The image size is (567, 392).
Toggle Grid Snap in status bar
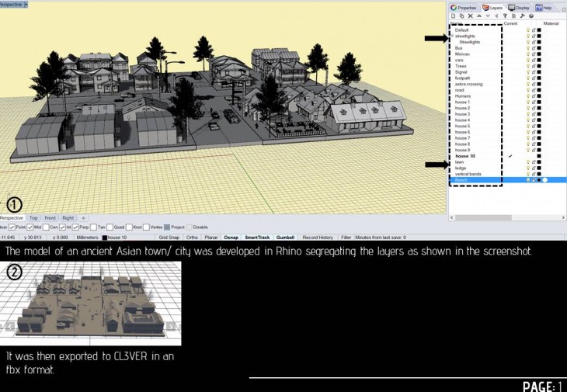(x=169, y=237)
